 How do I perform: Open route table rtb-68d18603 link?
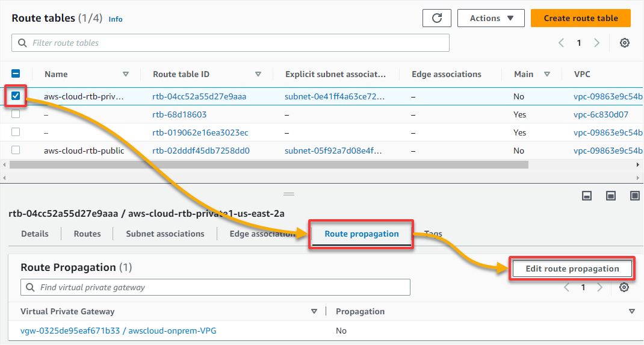click(179, 114)
